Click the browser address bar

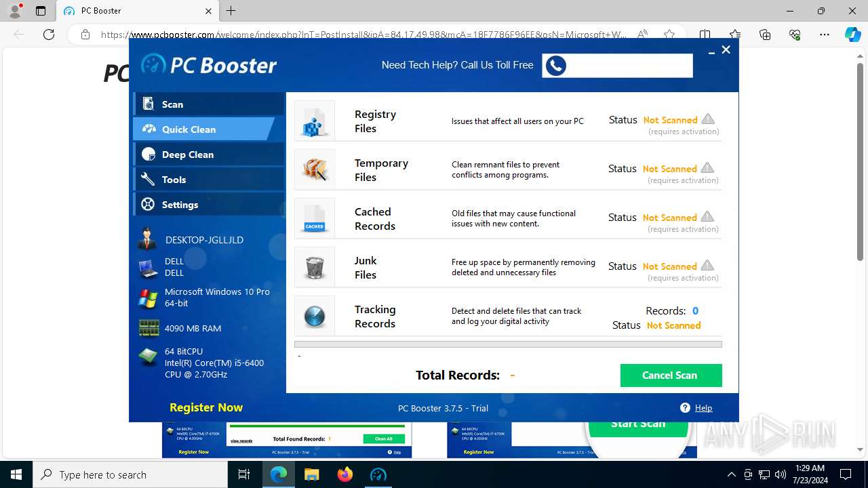(363, 35)
